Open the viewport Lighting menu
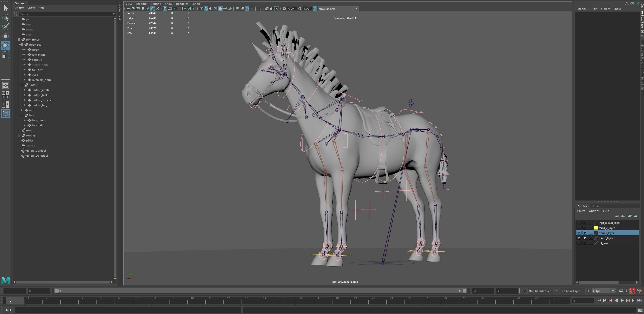The image size is (644, 314). coord(156,4)
